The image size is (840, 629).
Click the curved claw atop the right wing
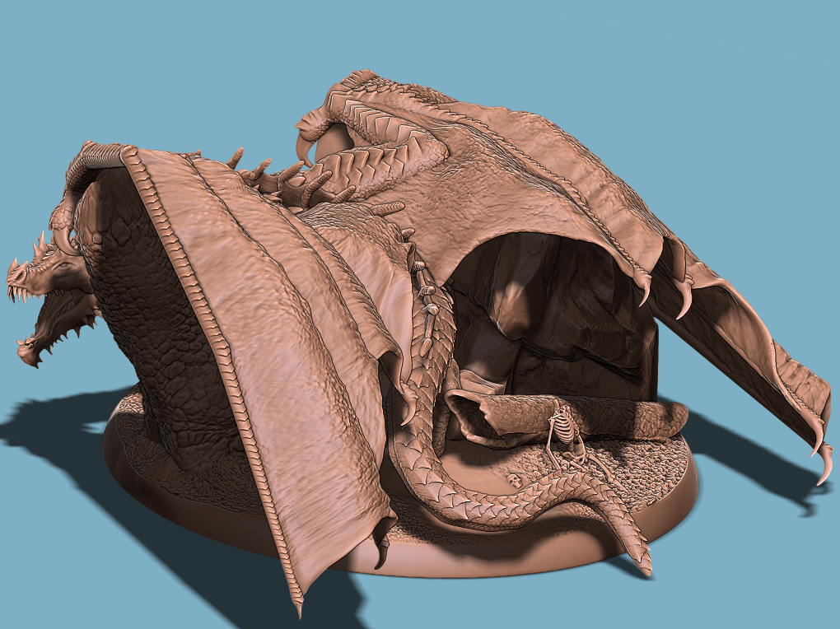(305, 147)
